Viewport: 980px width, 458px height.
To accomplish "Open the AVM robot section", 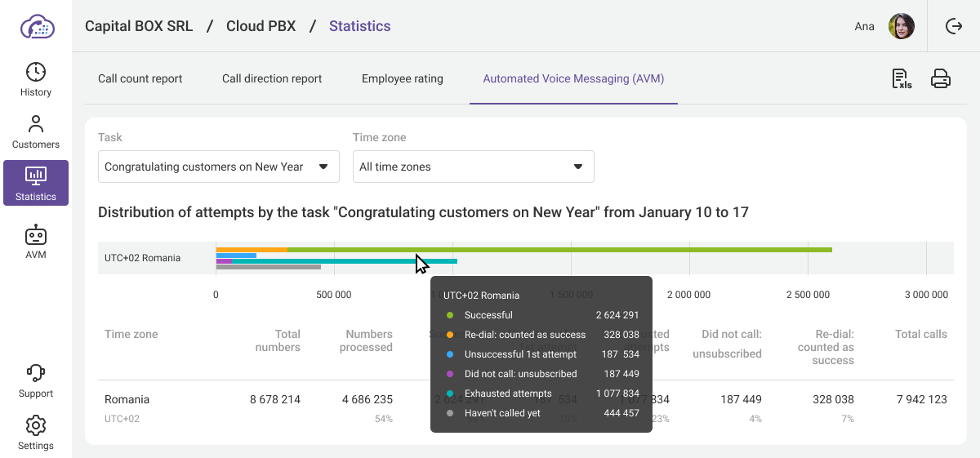I will [x=36, y=241].
